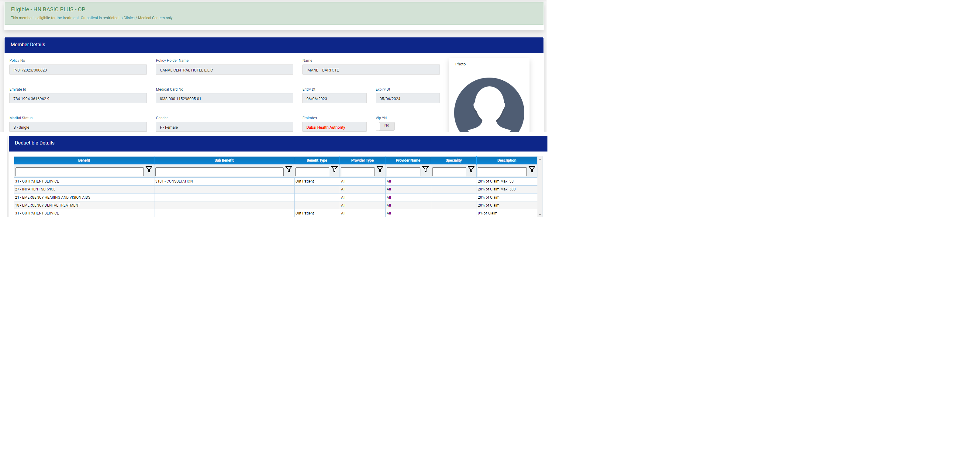Select the 27 - INPATIENT SERVICE row
Viewport: 980px width, 460px height.
35,189
